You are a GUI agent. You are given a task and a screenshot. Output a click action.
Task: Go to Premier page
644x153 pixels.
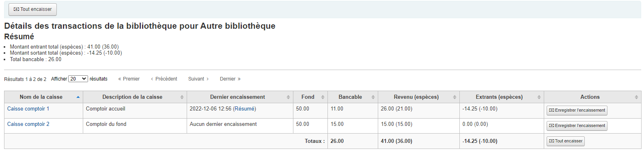(129, 79)
